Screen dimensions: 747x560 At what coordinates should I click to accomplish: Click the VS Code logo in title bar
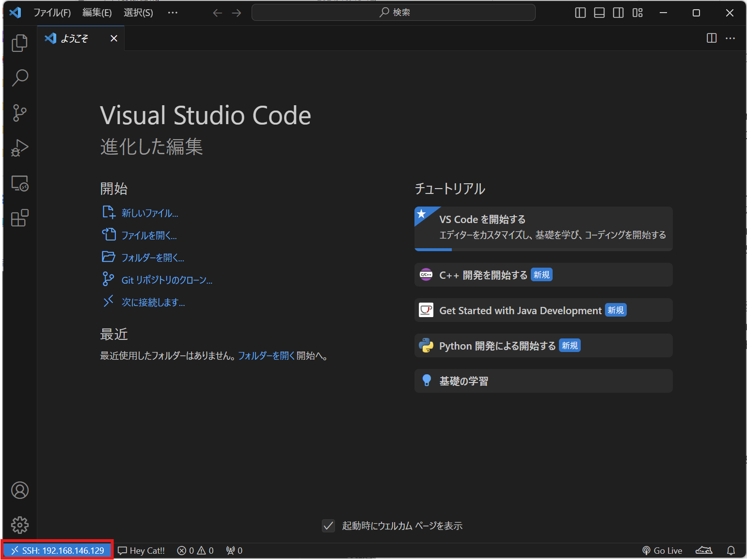tap(15, 13)
